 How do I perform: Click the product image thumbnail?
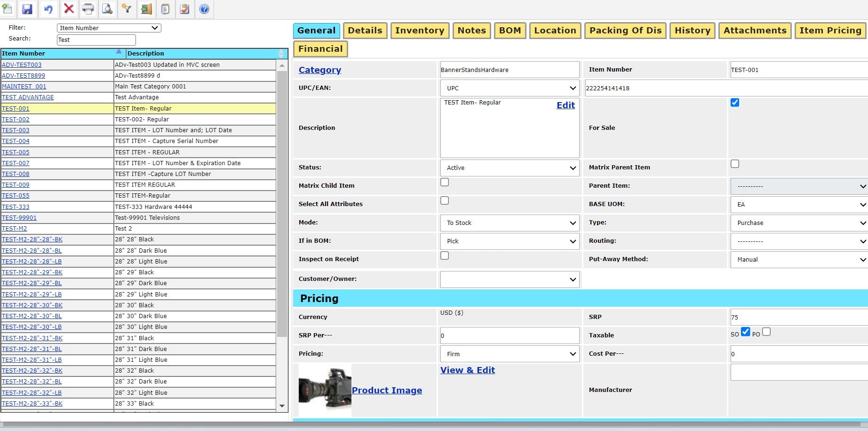(x=325, y=390)
